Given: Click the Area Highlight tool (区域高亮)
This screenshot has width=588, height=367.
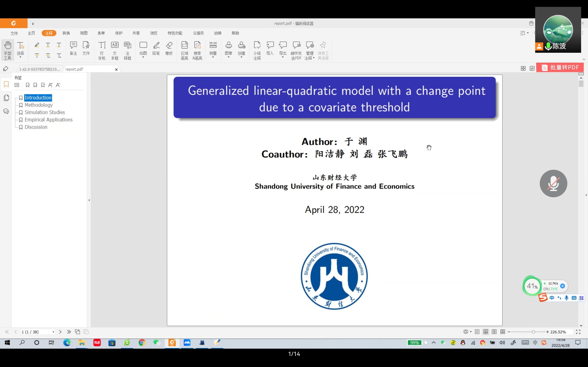Looking at the screenshot, I should tap(184, 50).
